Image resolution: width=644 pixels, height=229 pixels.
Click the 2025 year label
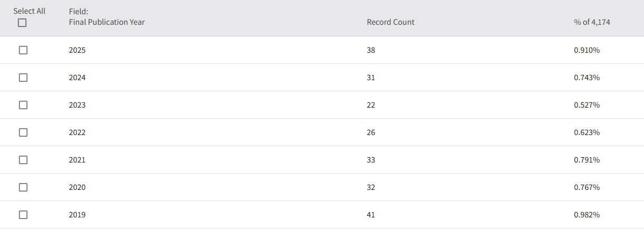[77, 50]
